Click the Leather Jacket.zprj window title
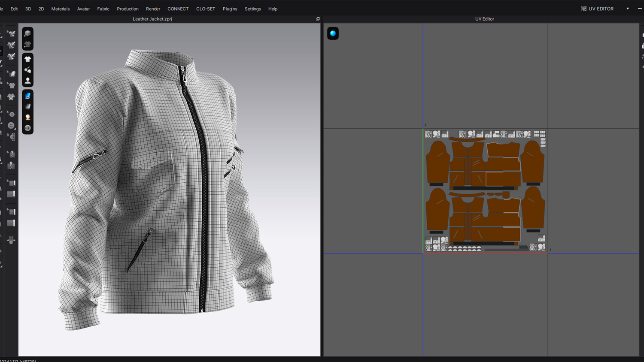 pyautogui.click(x=152, y=19)
